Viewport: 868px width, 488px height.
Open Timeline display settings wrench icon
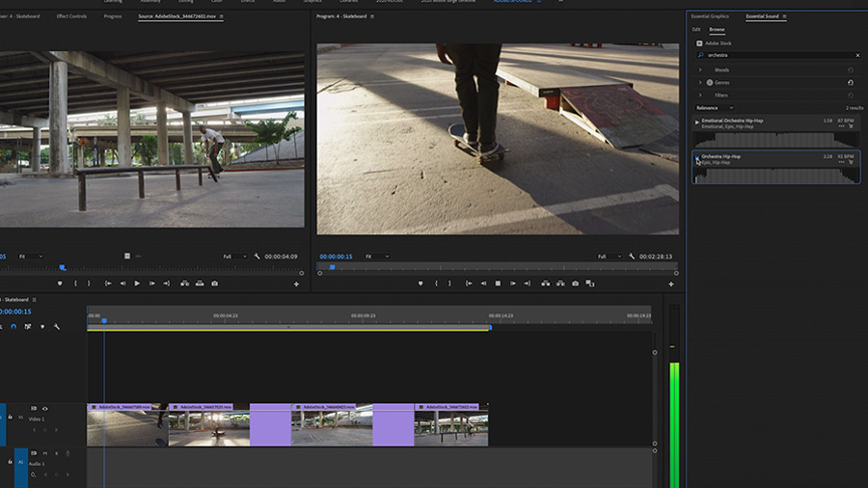pyautogui.click(x=57, y=327)
